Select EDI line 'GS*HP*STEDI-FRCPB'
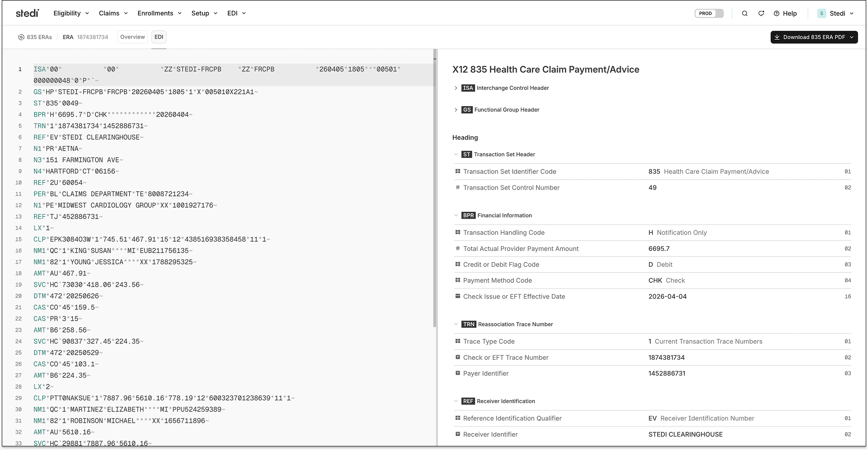868x450 pixels. pos(146,92)
